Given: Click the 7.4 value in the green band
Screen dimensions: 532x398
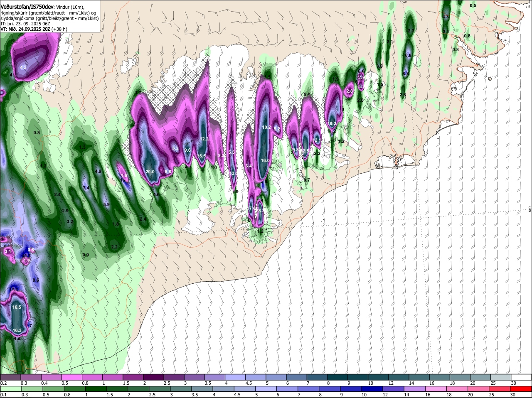Looking at the screenshot, I should 86,188.
